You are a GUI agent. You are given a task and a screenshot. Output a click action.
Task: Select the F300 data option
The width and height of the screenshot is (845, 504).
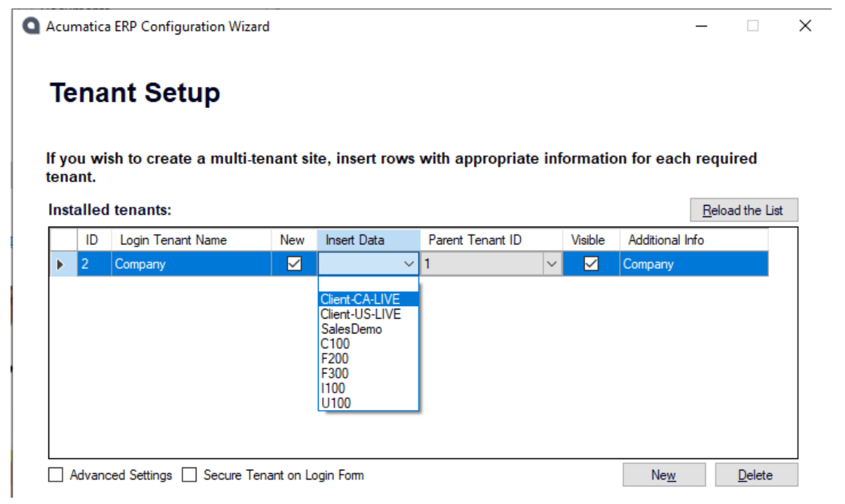[368, 373]
